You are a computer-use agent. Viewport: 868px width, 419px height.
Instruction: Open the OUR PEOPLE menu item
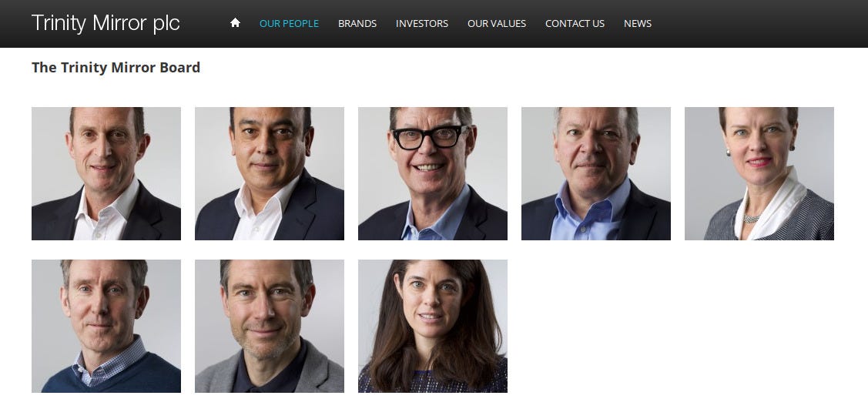[x=289, y=23]
